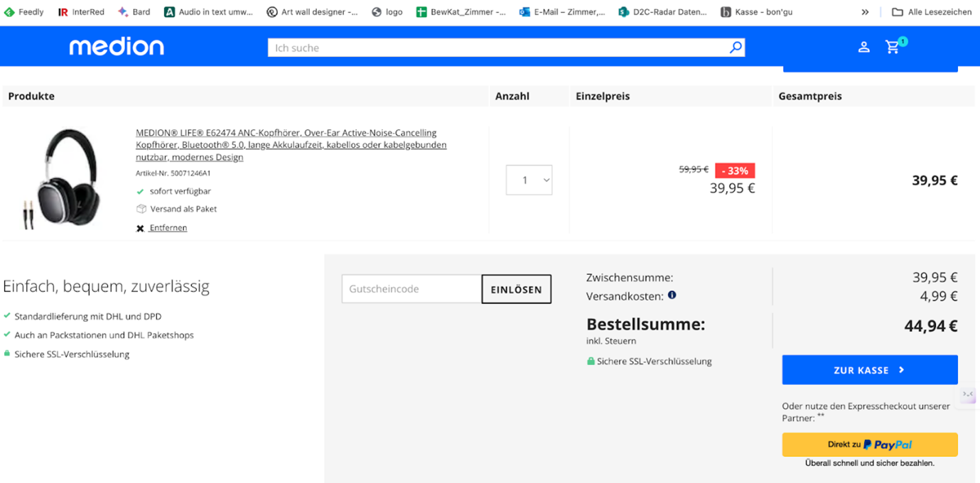Open the user account icon
Viewport: 980px width, 483px height.
(863, 48)
